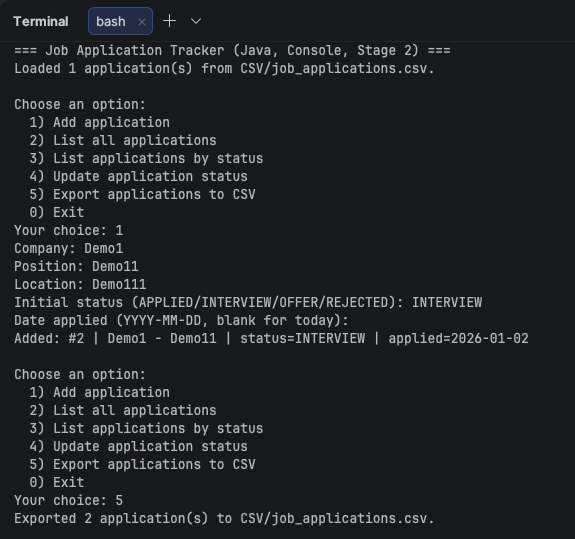Click the 'Exported 2 application(s)' output line
Viewport: 575px width, 539px height.
point(224,518)
